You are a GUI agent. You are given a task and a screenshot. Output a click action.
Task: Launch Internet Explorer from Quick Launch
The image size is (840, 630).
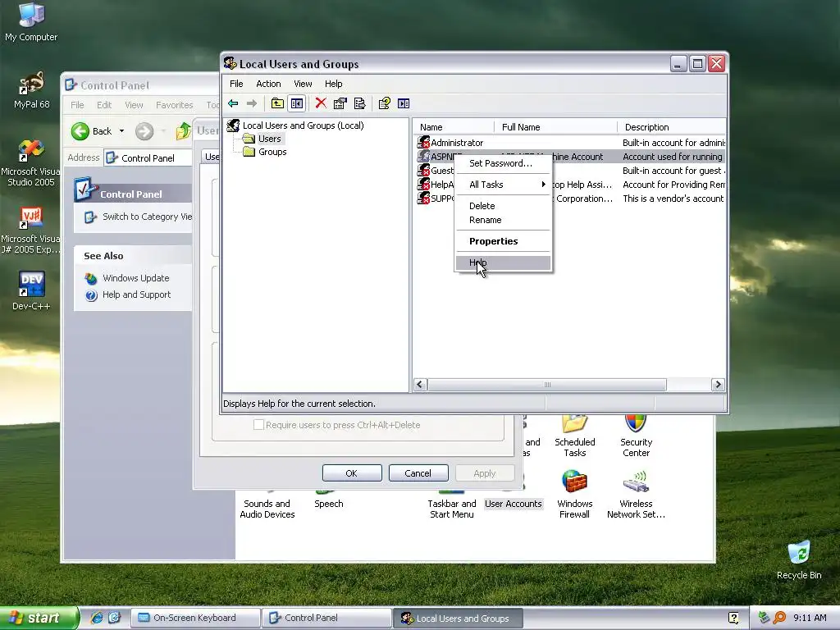coord(97,618)
